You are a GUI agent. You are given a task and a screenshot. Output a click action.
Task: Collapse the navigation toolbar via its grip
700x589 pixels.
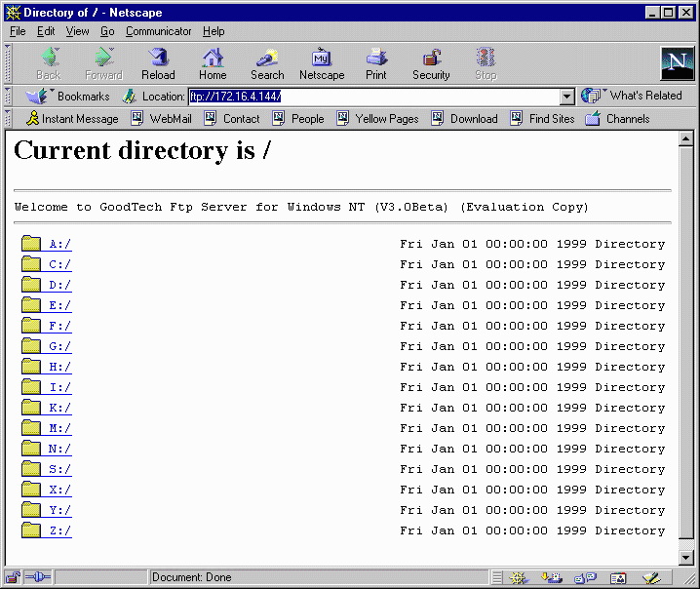[8, 63]
